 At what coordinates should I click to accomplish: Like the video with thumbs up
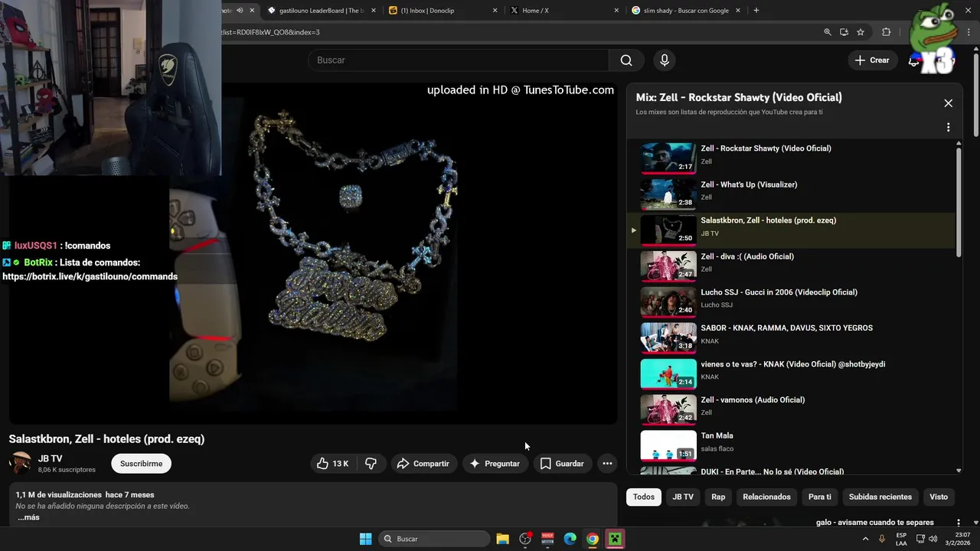pos(332,464)
